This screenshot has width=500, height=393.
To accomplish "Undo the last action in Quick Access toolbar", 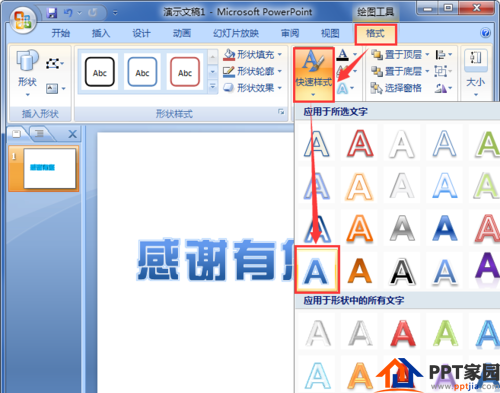I will [68, 13].
